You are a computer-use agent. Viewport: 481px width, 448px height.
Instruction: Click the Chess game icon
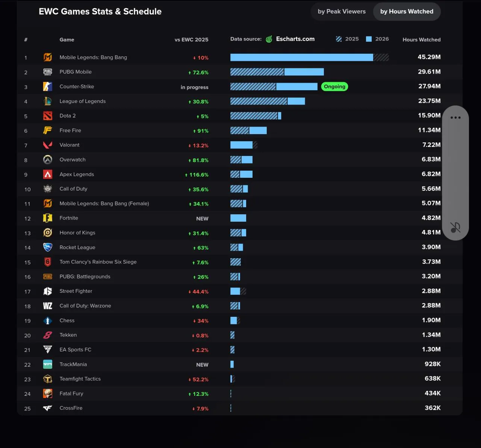tap(48, 321)
